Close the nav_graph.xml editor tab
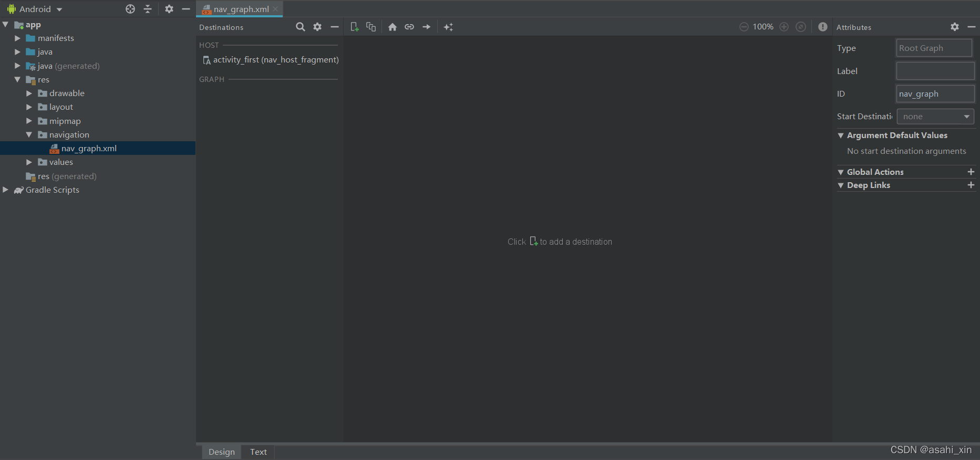This screenshot has height=460, width=980. coord(275,9)
